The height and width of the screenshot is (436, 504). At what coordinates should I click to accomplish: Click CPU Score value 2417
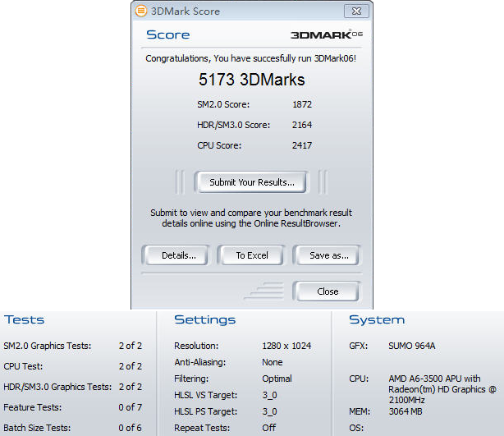tap(302, 145)
